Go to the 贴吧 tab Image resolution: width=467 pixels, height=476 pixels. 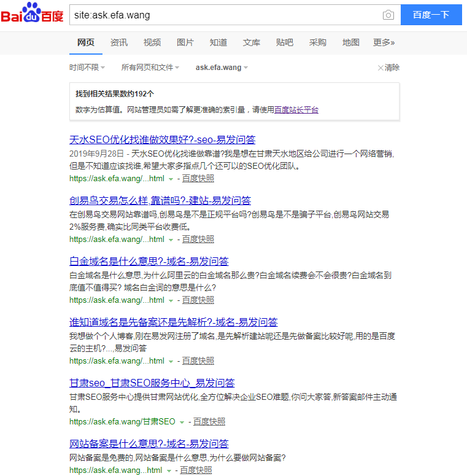click(x=285, y=42)
